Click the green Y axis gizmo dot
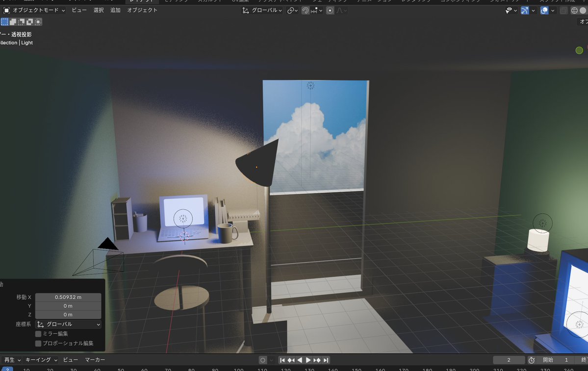This screenshot has height=371, width=588. coord(579,50)
